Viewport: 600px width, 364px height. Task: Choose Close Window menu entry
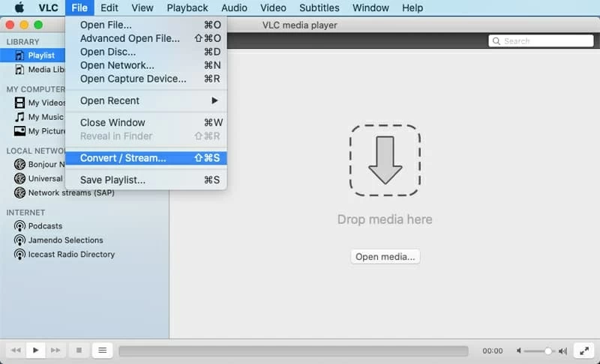[146, 123]
